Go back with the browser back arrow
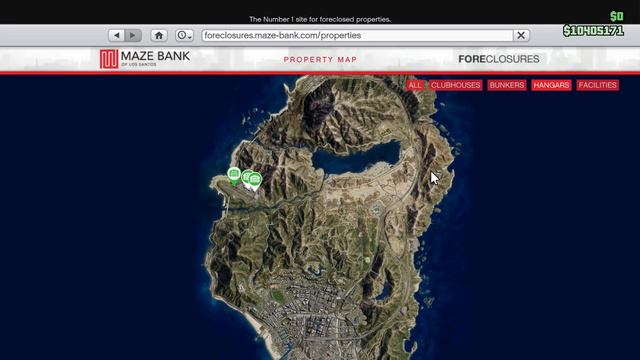 117,36
